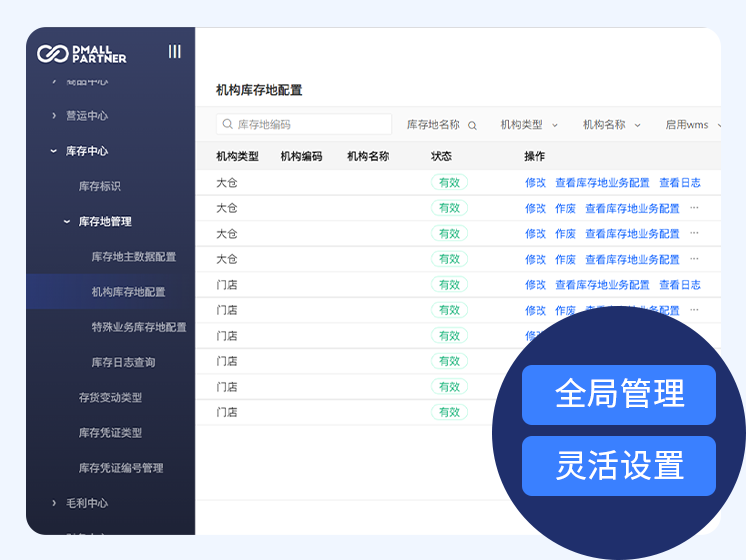746x560 pixels.
Task: Click 查看日志 in the first row
Action: tap(679, 183)
